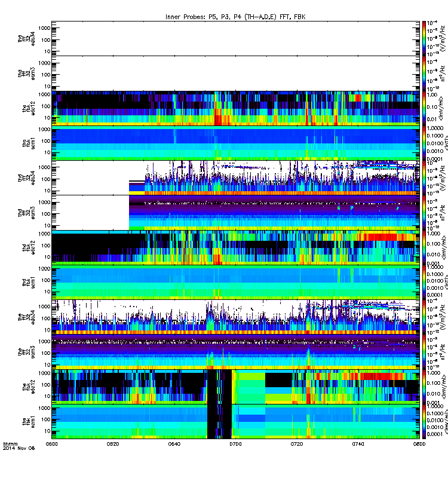Click the 'the fbk edc12' panel label
Screen dimensions: 448x478
(x=29, y=387)
